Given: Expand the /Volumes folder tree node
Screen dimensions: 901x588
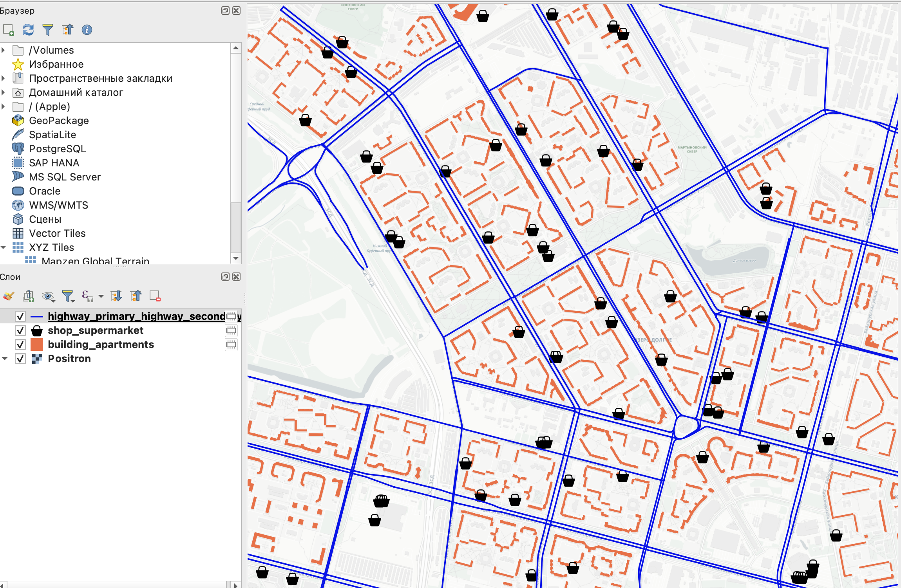Looking at the screenshot, I should pos(4,50).
